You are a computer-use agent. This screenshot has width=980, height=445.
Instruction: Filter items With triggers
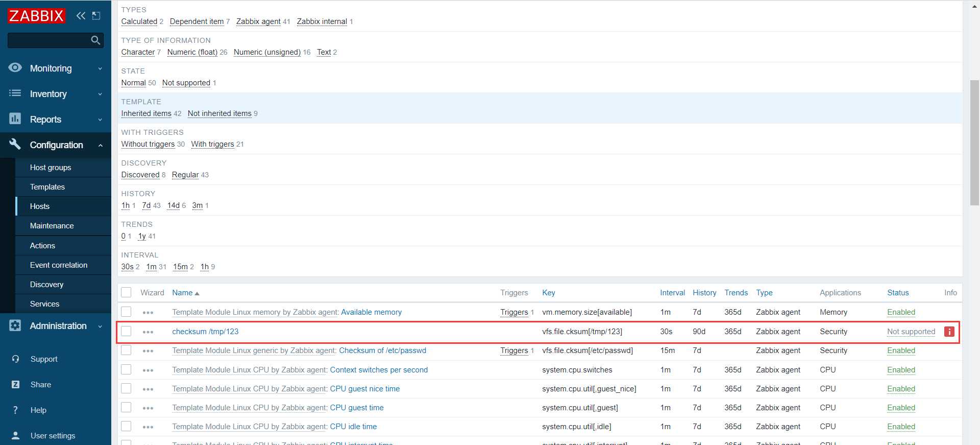pyautogui.click(x=212, y=144)
